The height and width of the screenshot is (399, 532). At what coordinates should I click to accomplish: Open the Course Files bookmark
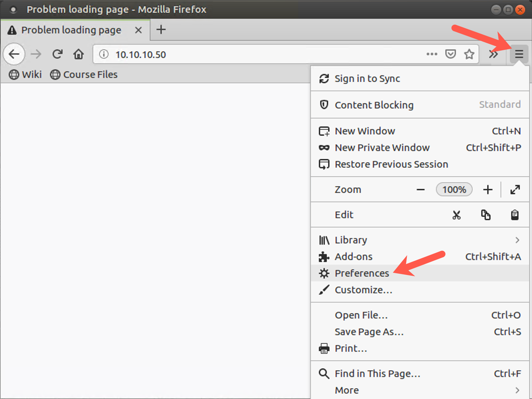(84, 74)
